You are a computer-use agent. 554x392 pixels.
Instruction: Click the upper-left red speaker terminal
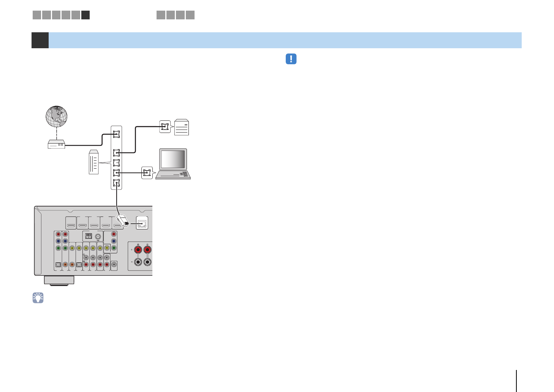(x=138, y=250)
